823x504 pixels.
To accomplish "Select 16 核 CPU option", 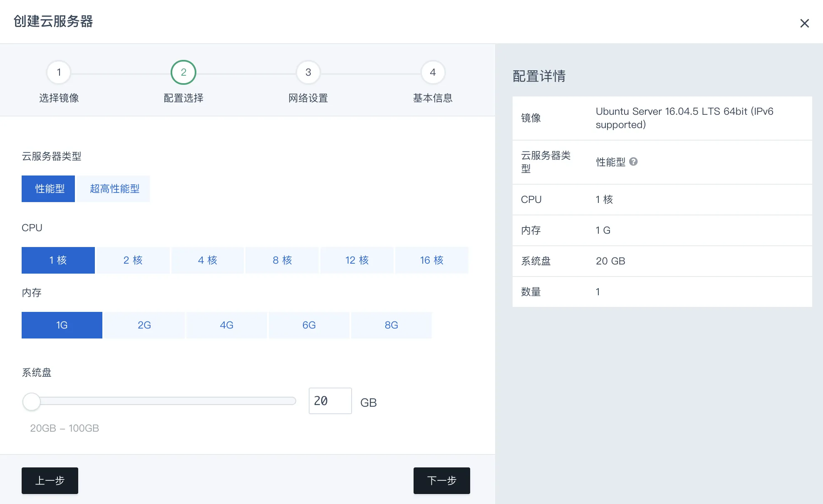I will click(431, 260).
